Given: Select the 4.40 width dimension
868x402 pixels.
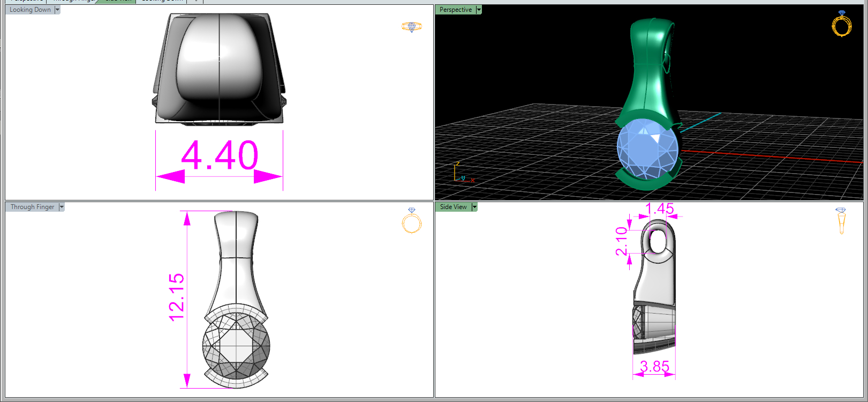Looking at the screenshot, I should tap(220, 156).
